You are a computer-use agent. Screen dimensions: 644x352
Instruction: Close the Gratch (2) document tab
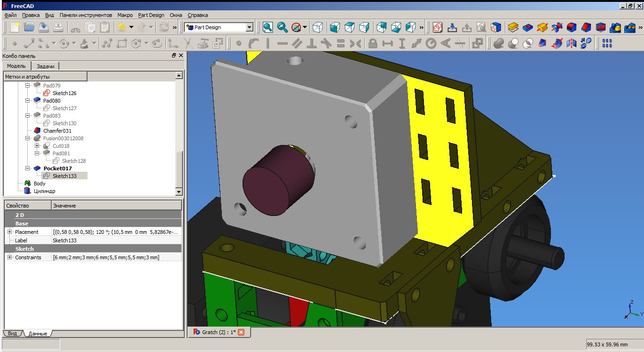coord(241,332)
